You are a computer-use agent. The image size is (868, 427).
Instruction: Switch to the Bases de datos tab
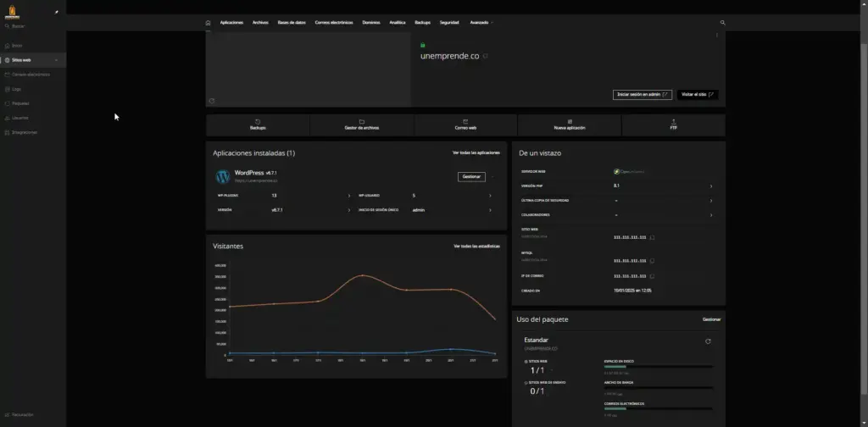(x=292, y=23)
